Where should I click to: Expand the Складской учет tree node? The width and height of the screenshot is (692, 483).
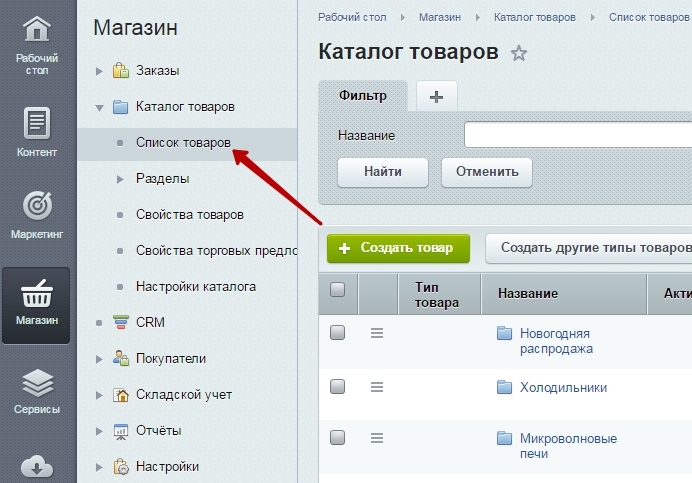point(99,395)
